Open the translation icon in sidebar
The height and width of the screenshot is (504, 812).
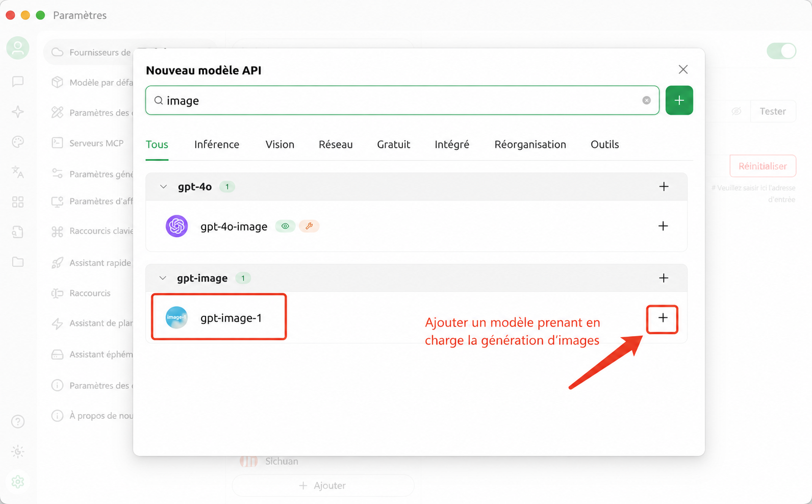(x=18, y=172)
